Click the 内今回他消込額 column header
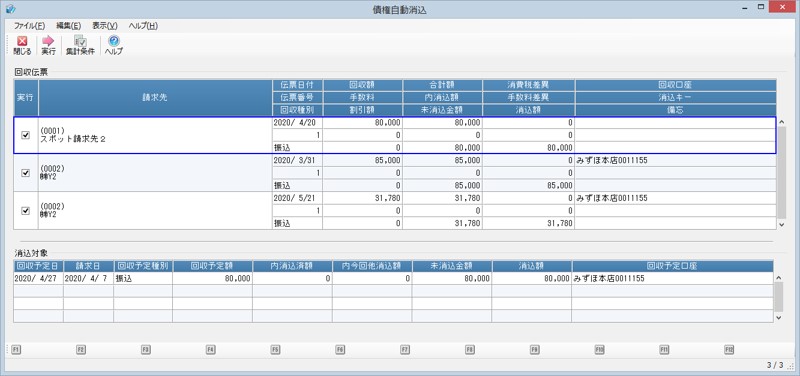This screenshot has height=376, width=800. click(372, 266)
